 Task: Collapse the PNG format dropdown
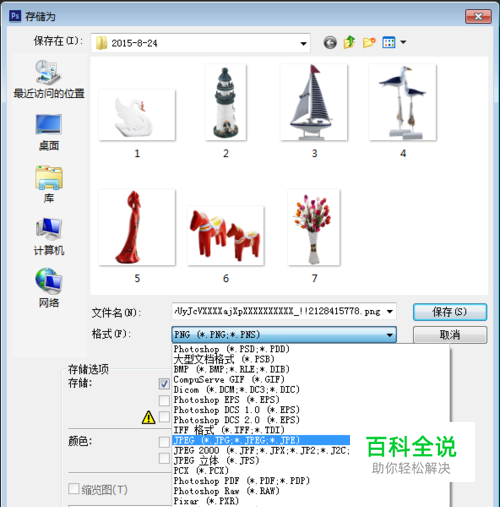tap(389, 335)
